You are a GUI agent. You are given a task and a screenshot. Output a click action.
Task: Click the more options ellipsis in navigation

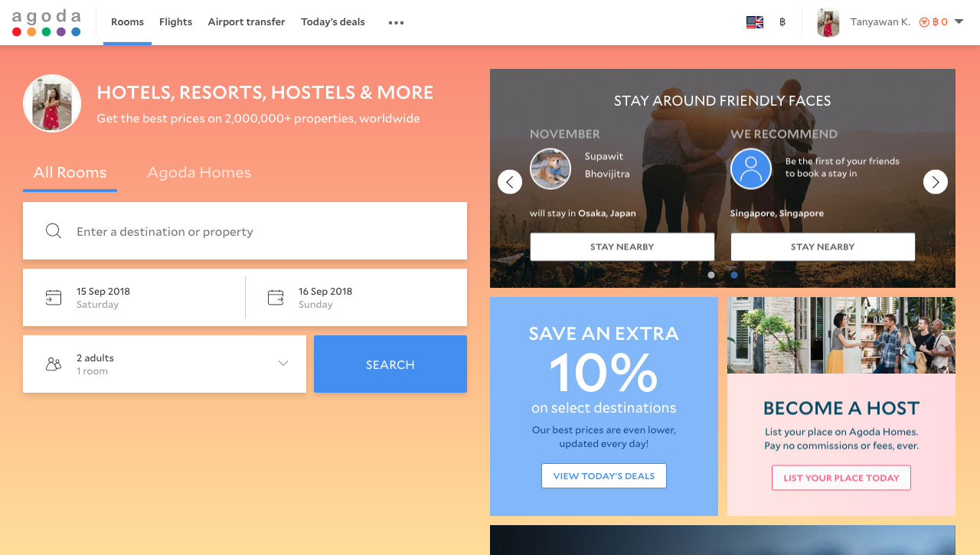click(396, 22)
